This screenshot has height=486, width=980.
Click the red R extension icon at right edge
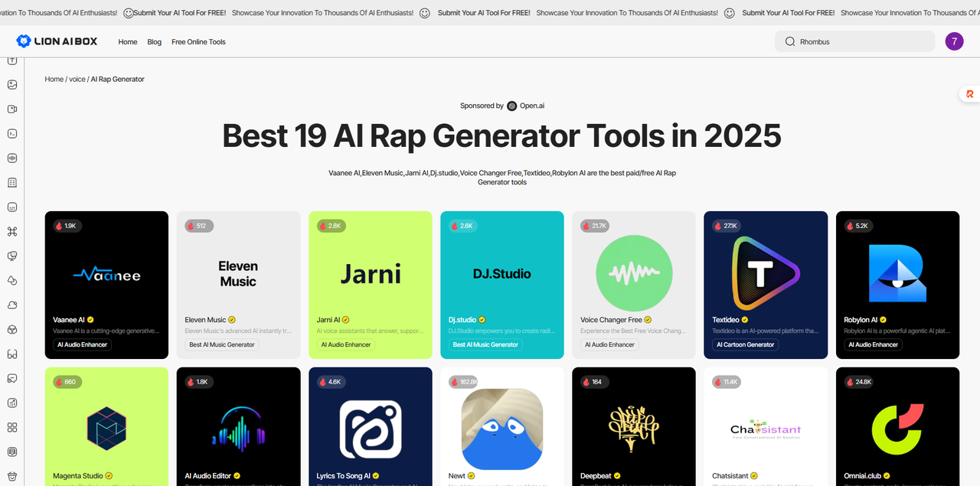click(x=970, y=94)
